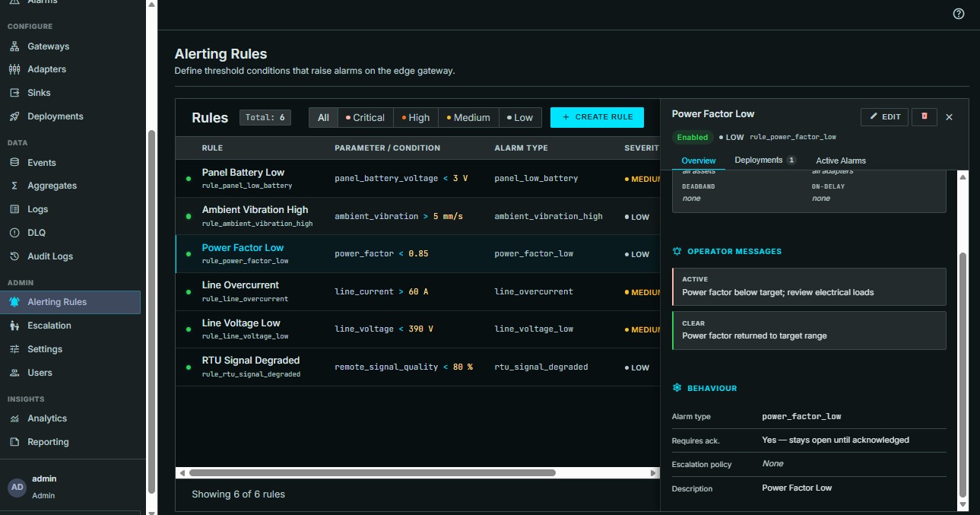
Task: Click the Alerting Rules bell icon
Action: click(14, 302)
